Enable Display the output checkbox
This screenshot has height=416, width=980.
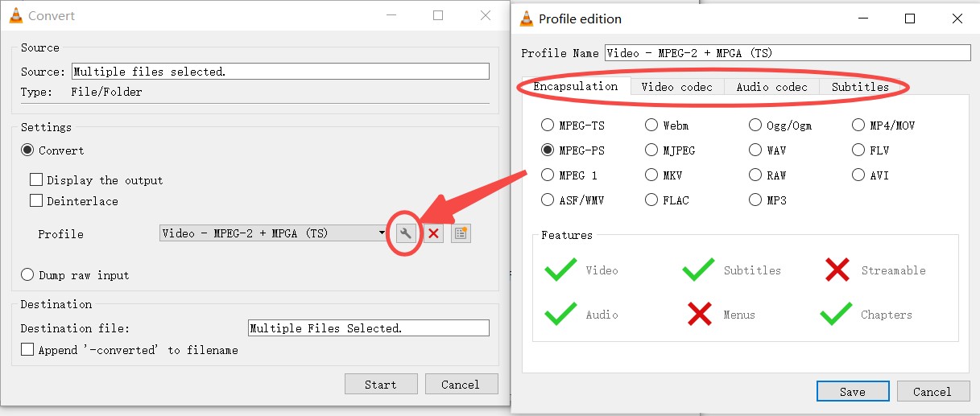point(36,180)
